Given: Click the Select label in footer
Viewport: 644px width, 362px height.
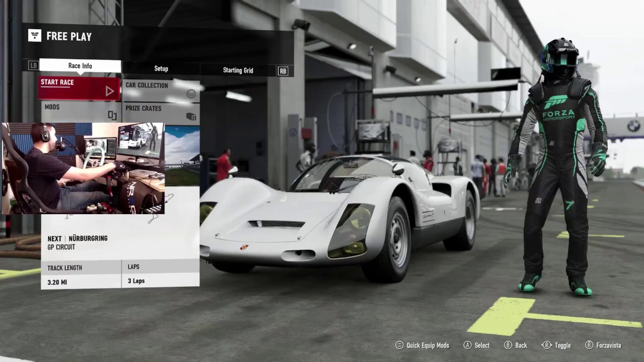Looking at the screenshot, I should (482, 345).
